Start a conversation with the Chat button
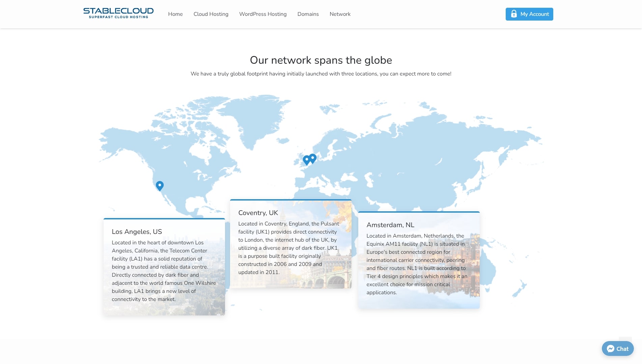The width and height of the screenshot is (642, 364). pos(618,349)
